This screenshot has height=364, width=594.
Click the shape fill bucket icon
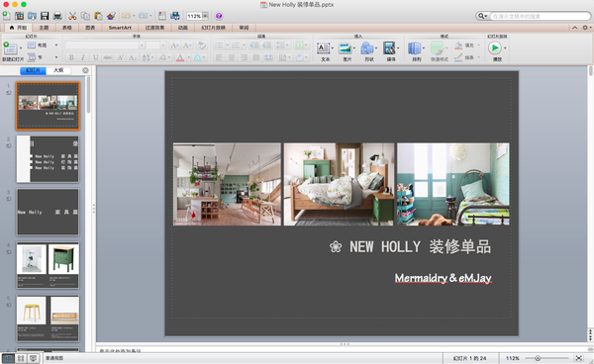point(458,45)
